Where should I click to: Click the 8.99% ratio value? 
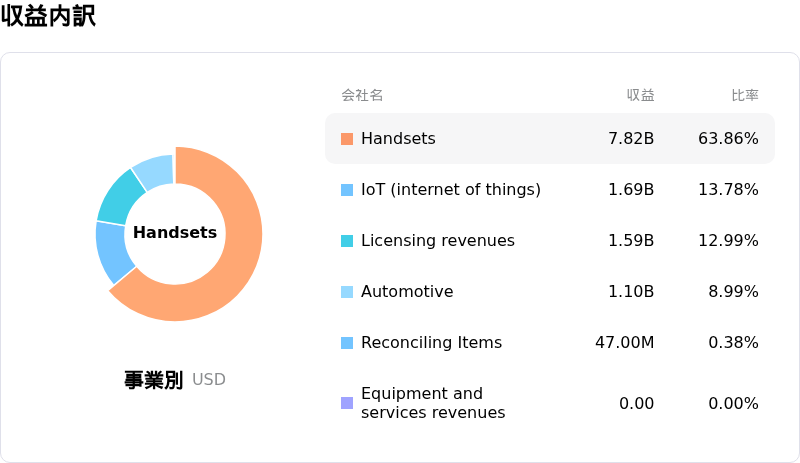733,291
